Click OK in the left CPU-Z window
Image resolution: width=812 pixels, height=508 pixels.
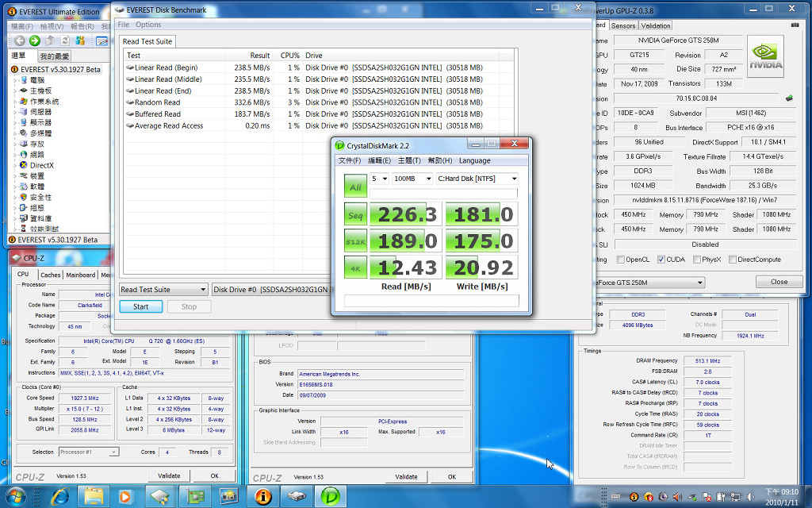214,475
